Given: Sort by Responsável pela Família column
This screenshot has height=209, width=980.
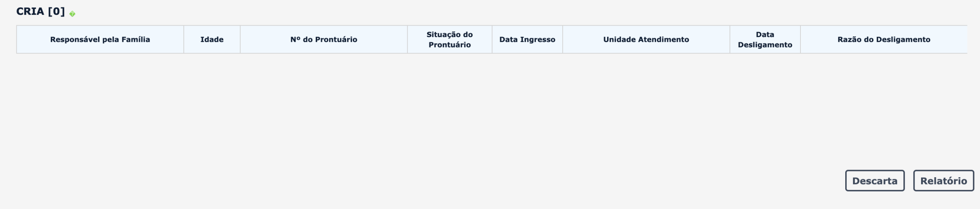Looking at the screenshot, I should click(x=100, y=39).
